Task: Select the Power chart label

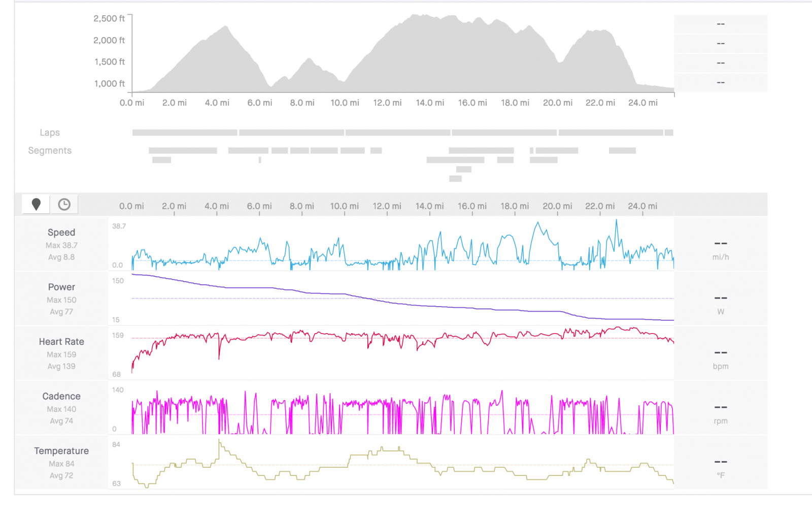Action: click(61, 287)
